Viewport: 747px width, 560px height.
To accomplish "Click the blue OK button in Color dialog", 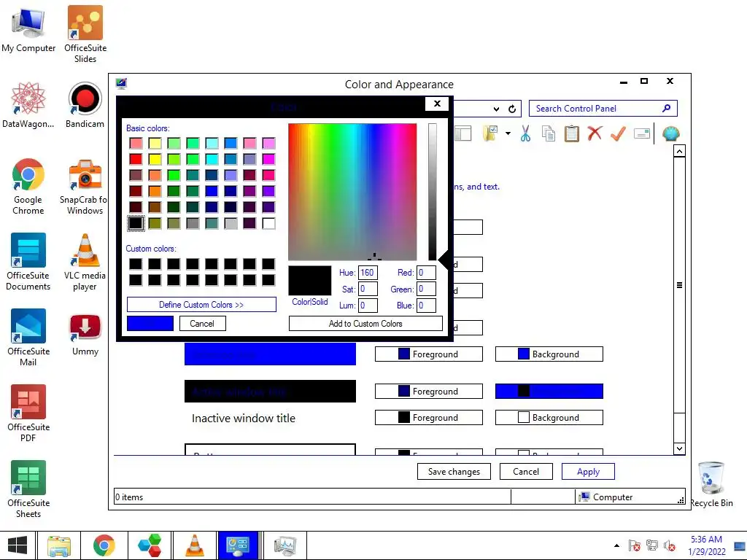I will (x=150, y=324).
